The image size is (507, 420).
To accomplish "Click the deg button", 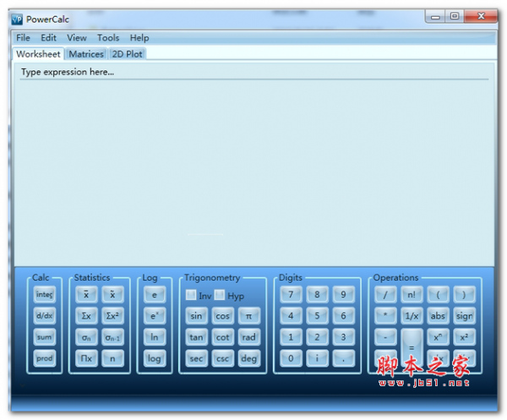I will (x=249, y=358).
